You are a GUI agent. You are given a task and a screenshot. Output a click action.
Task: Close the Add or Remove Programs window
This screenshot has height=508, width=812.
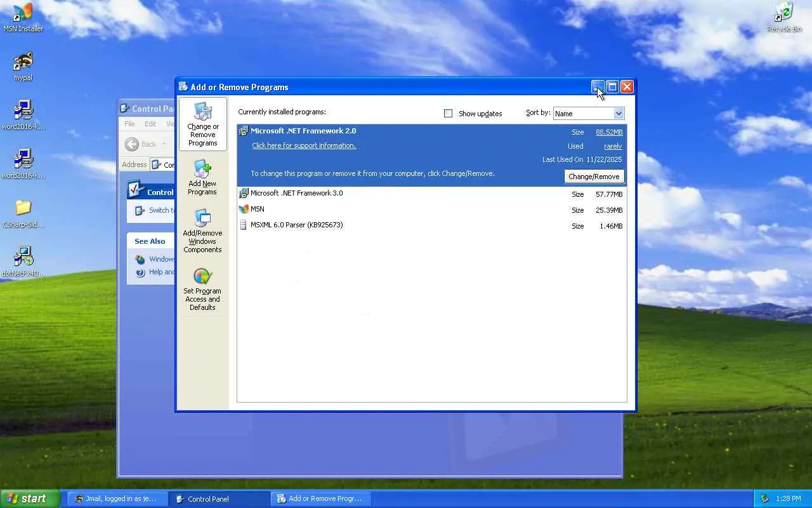click(x=627, y=87)
